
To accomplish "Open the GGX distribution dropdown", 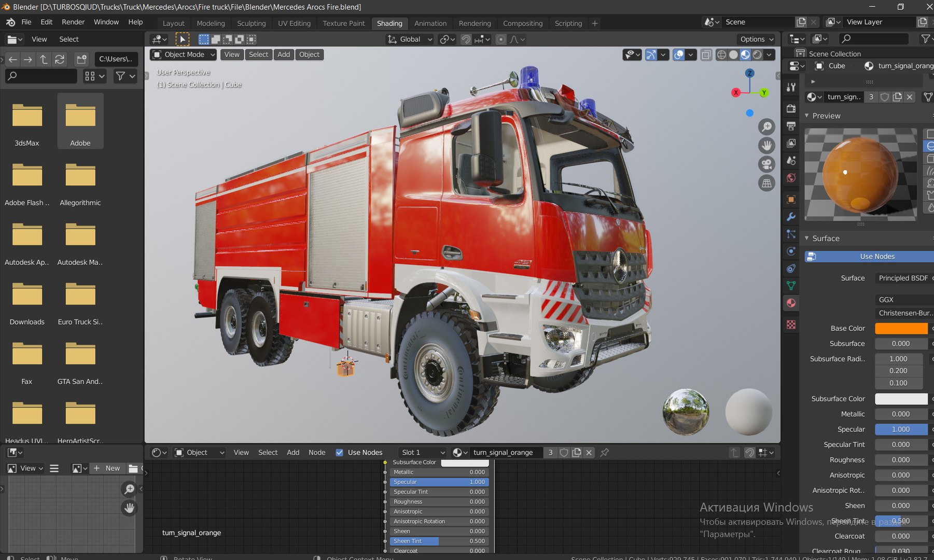I will [x=904, y=300].
